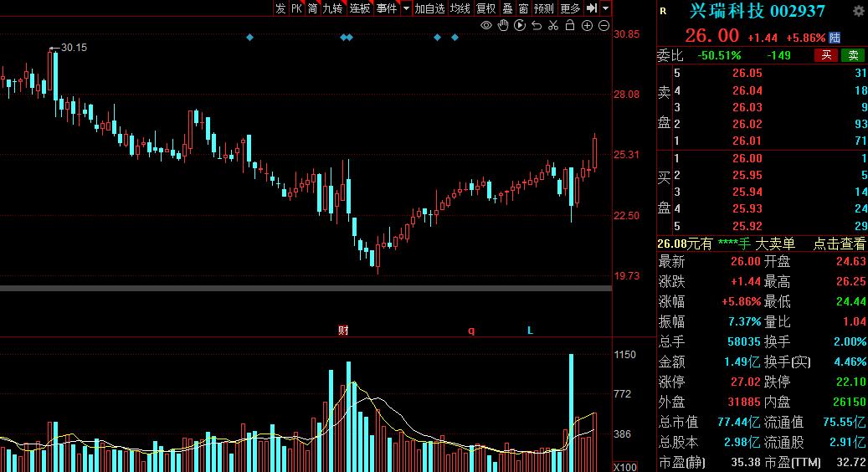The width and height of the screenshot is (868, 472).
Task: Click 点击查看 link for large sell orders
Action: [x=840, y=244]
